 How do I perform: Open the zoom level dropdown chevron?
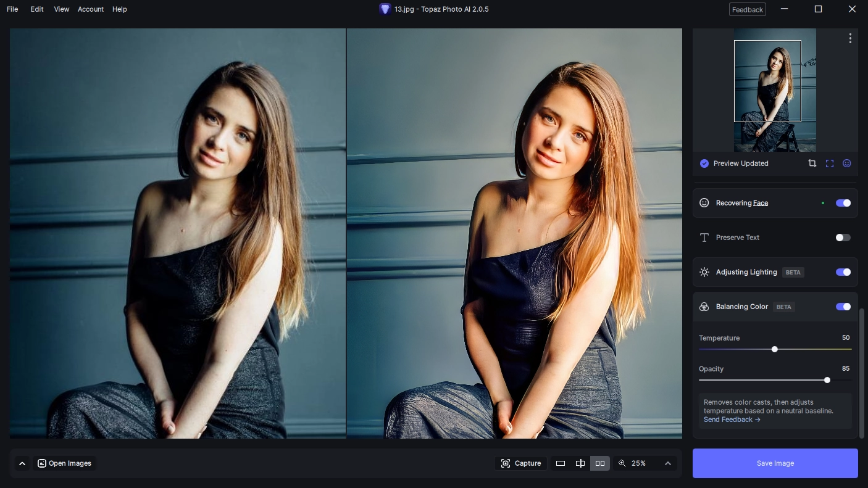tap(668, 463)
